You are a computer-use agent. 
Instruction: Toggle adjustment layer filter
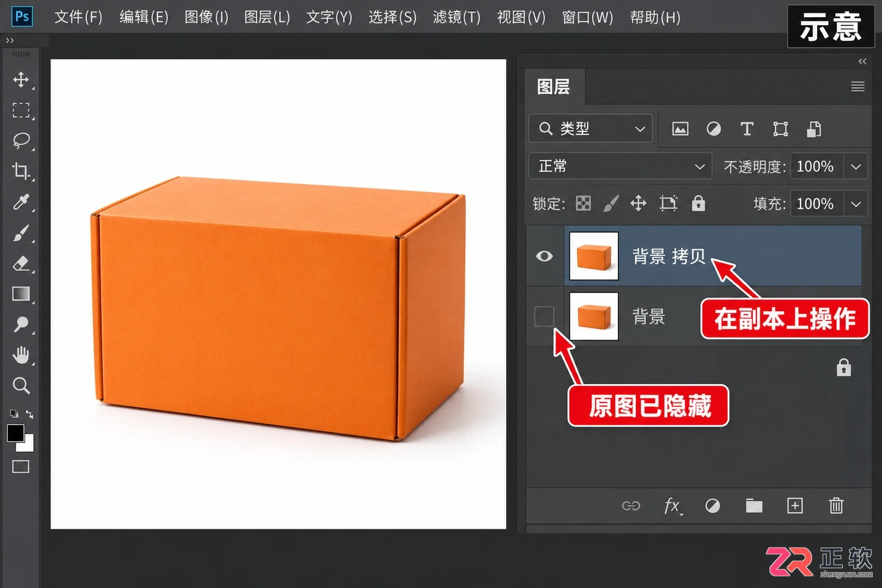[x=714, y=129]
